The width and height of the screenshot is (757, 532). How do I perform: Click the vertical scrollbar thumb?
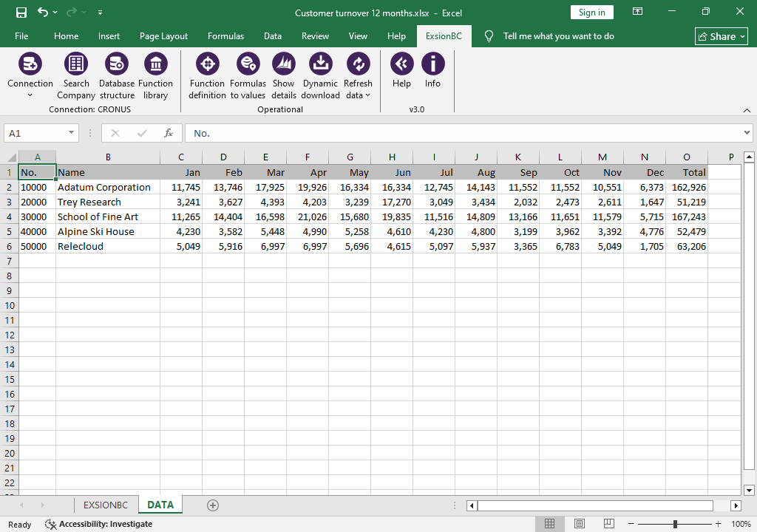pyautogui.click(x=748, y=316)
